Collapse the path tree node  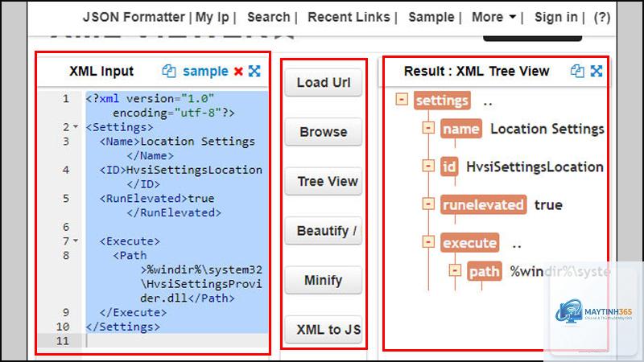tap(455, 270)
